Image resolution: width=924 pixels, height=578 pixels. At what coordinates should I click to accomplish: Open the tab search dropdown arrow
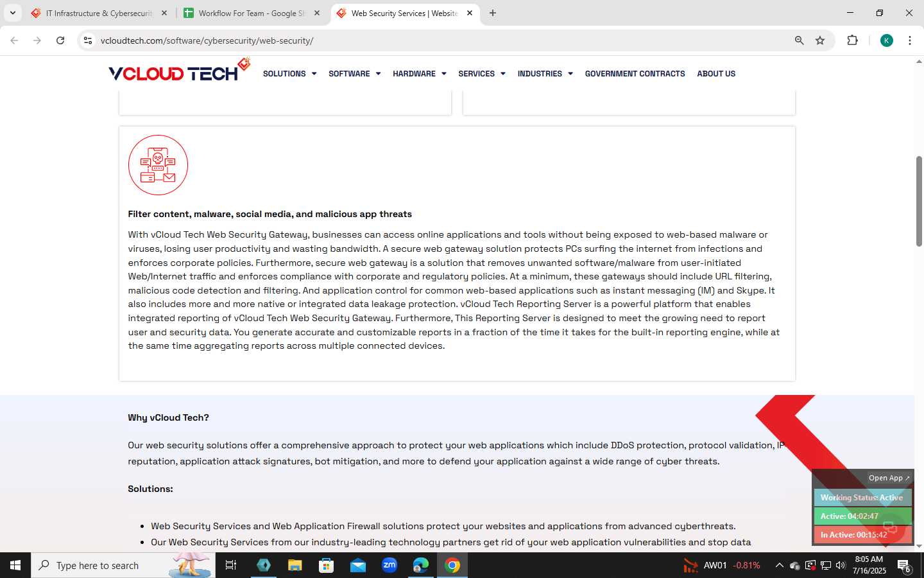coord(12,13)
